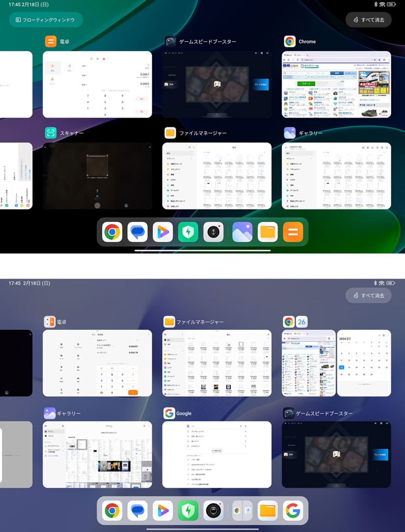This screenshot has height=532, width=405.
Task: Launch the green Security booster dock icon
Action: click(x=189, y=231)
